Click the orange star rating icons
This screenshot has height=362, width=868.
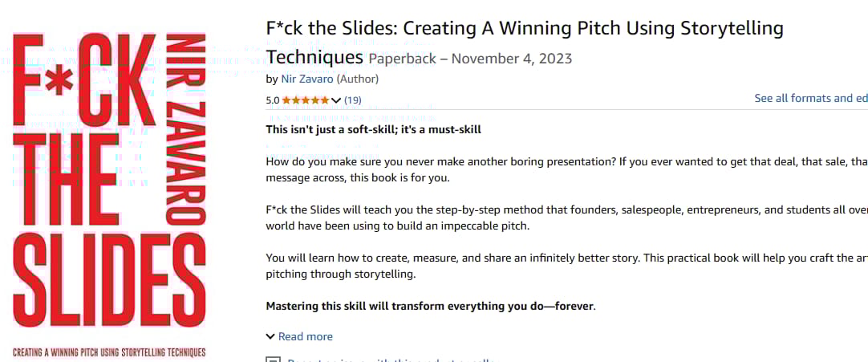[305, 100]
